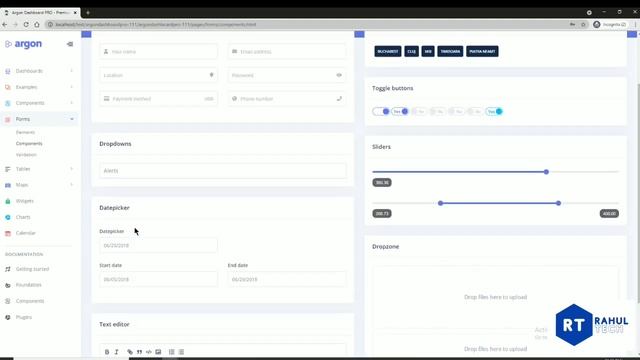Open Components documentation link
The image size is (640, 360).
[x=30, y=301]
